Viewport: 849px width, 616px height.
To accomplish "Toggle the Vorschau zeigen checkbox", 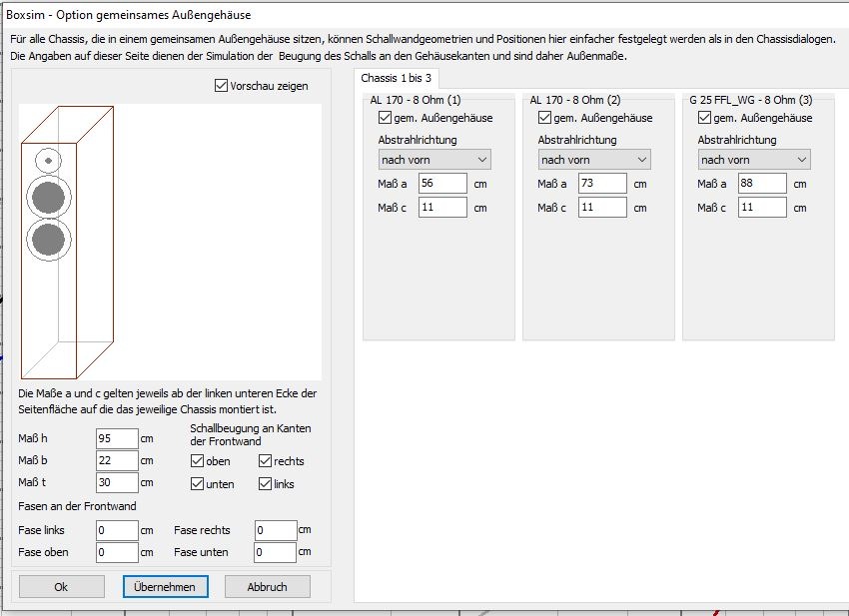I will click(x=221, y=86).
